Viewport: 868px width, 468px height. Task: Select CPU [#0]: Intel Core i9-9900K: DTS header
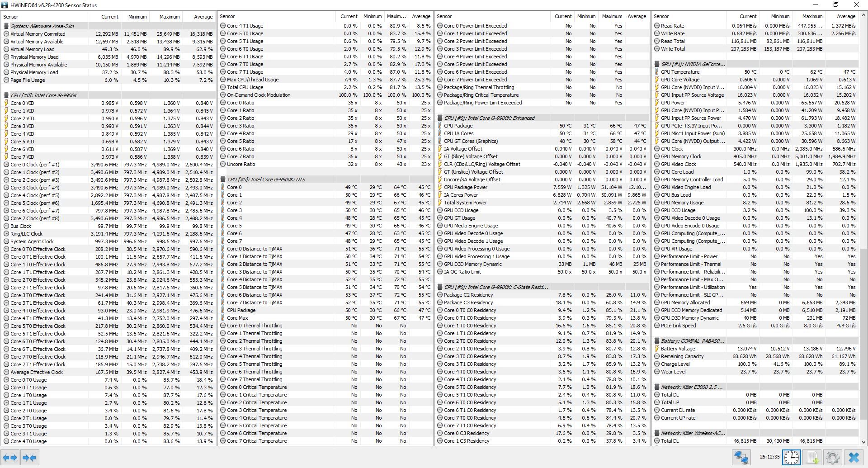pyautogui.click(x=325, y=180)
